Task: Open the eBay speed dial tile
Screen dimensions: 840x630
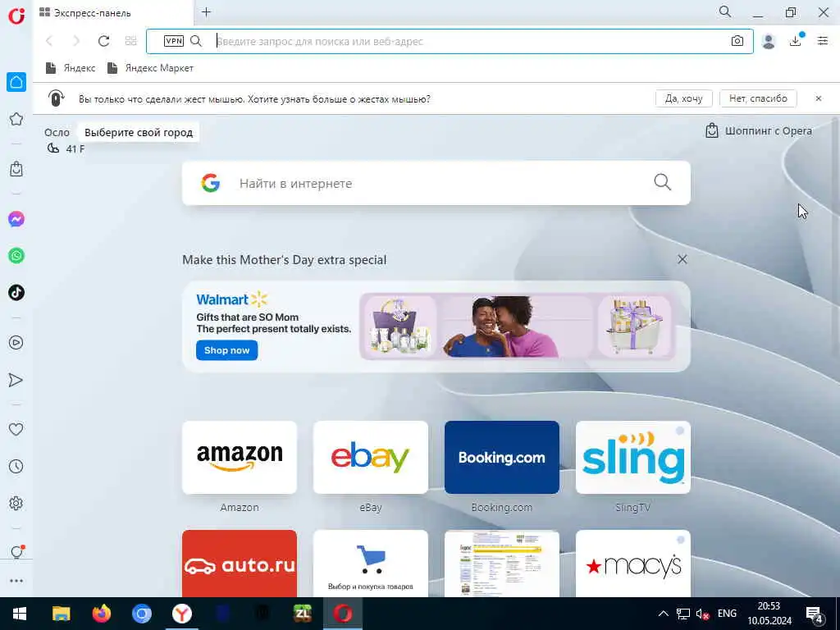Action: pyautogui.click(x=371, y=458)
